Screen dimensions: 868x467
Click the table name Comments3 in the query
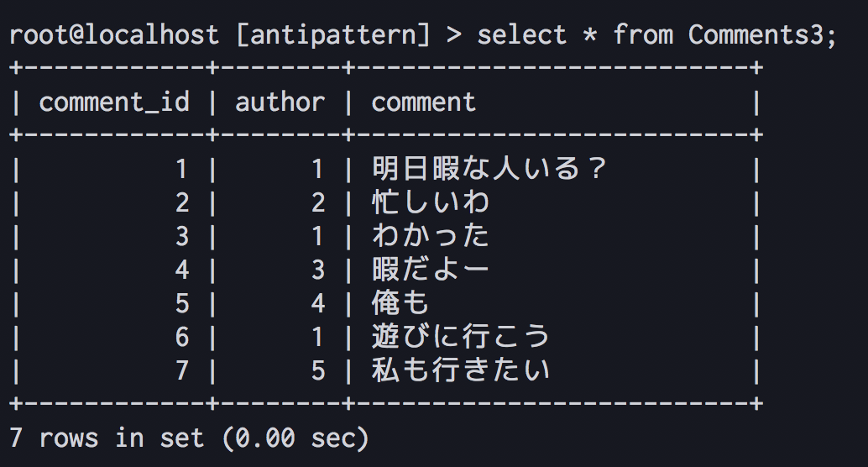click(x=756, y=34)
